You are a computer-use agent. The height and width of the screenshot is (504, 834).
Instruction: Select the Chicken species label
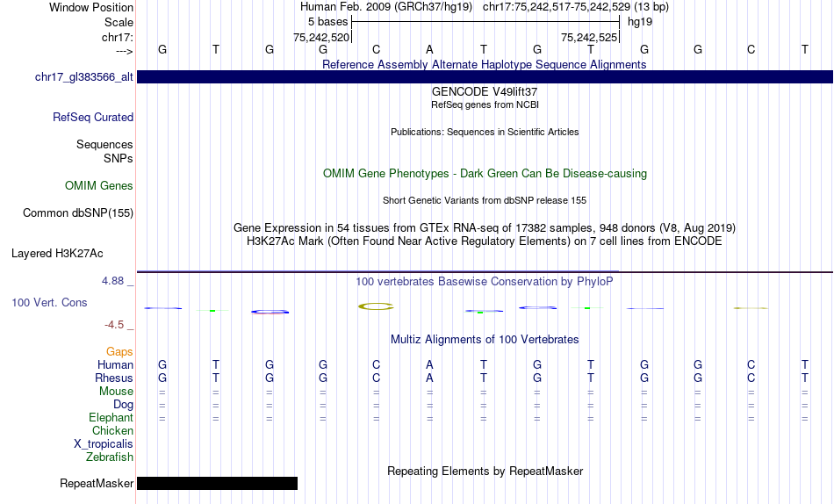[x=112, y=430]
